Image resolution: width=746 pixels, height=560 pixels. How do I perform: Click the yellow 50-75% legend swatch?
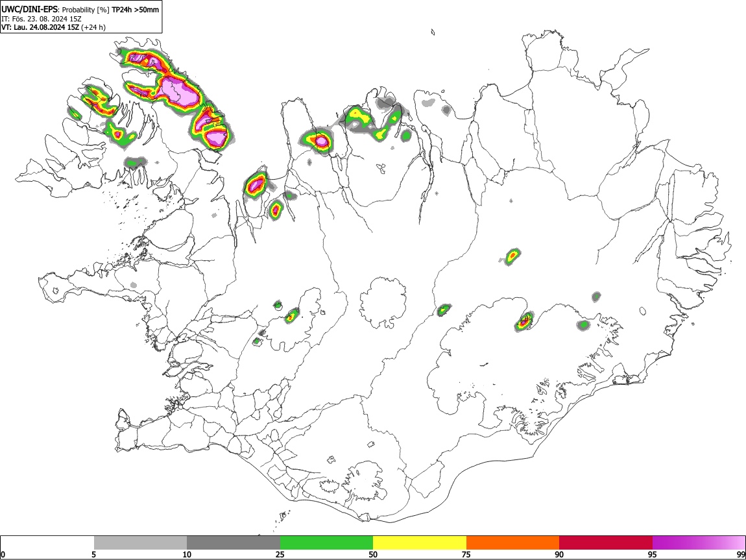tap(420, 543)
